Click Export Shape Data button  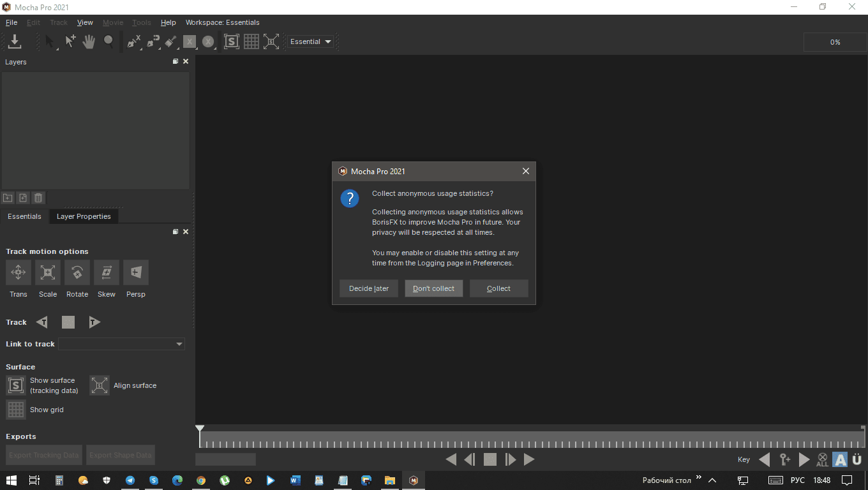pos(121,455)
